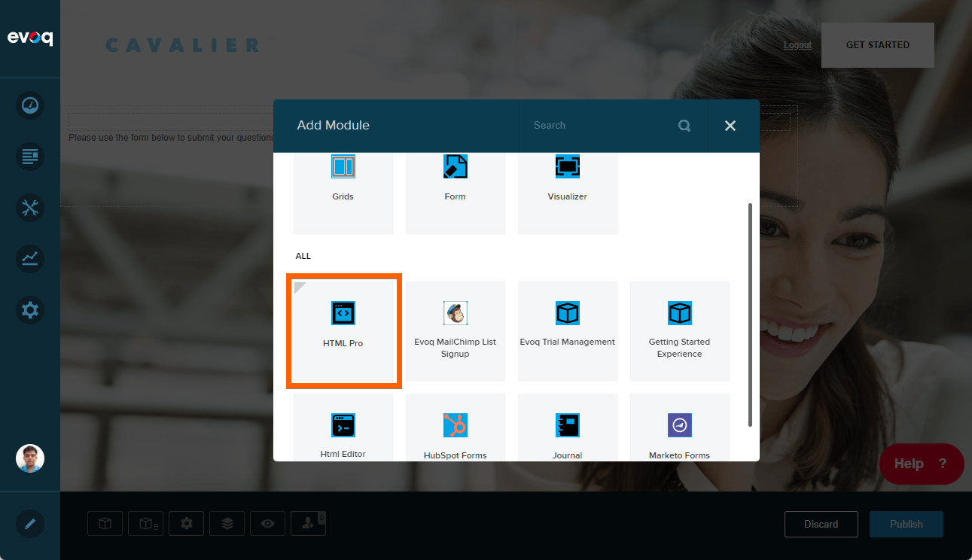Close the Add Module dialog
Screen dimensions: 972x560
point(730,126)
